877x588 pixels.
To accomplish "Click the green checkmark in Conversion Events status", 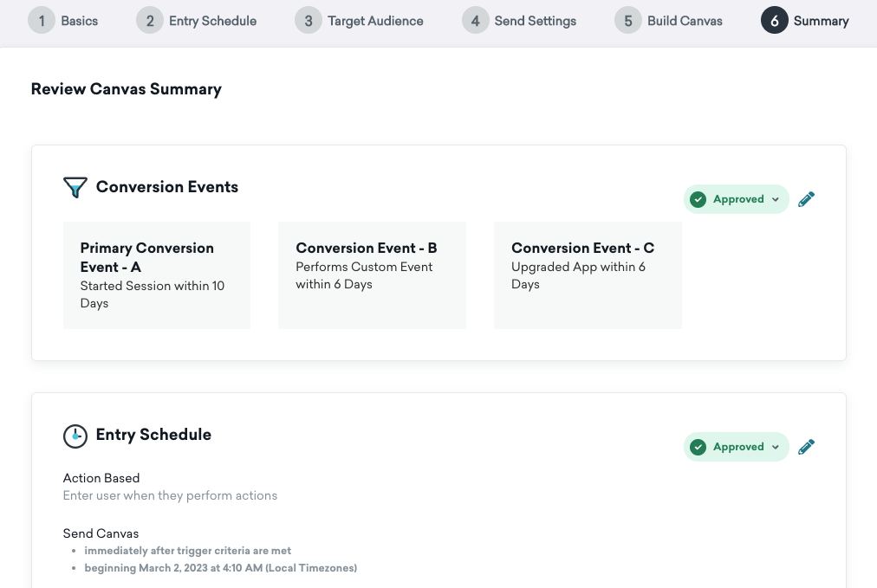I will click(x=698, y=199).
